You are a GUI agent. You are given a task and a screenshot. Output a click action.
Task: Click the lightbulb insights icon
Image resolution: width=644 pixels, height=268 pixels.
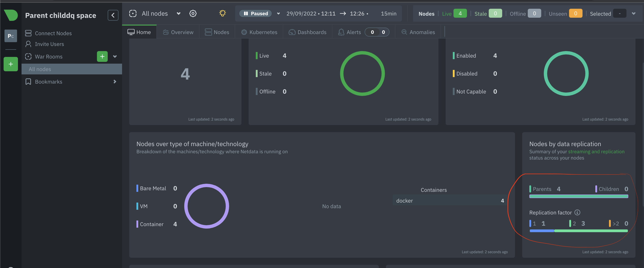[x=222, y=13]
